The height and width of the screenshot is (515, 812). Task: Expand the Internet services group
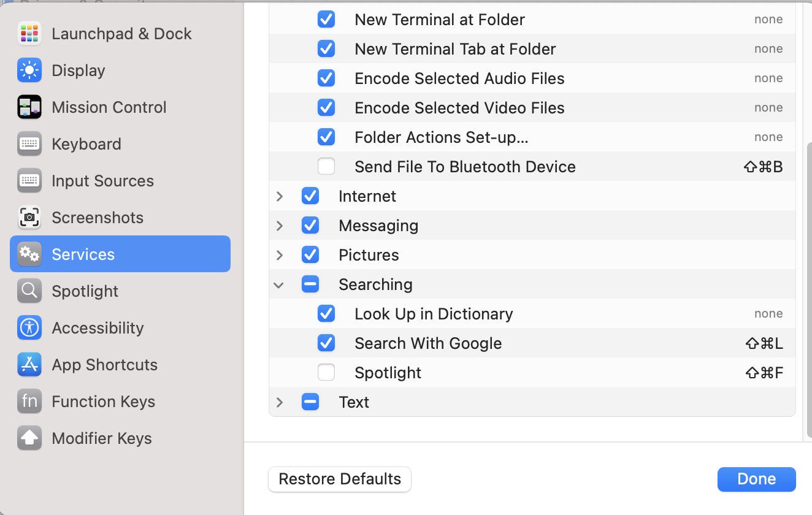[280, 196]
